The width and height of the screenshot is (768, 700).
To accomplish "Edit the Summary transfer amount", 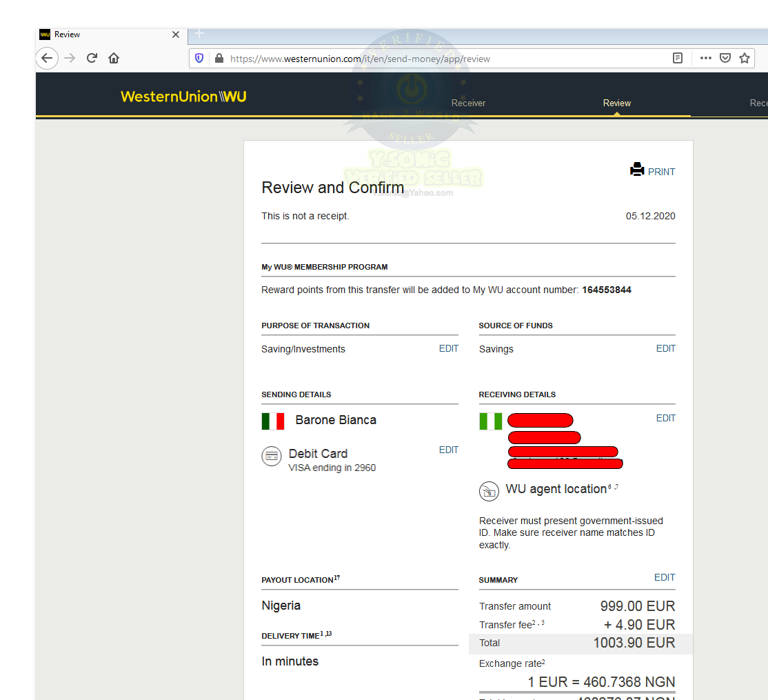I will click(x=665, y=577).
